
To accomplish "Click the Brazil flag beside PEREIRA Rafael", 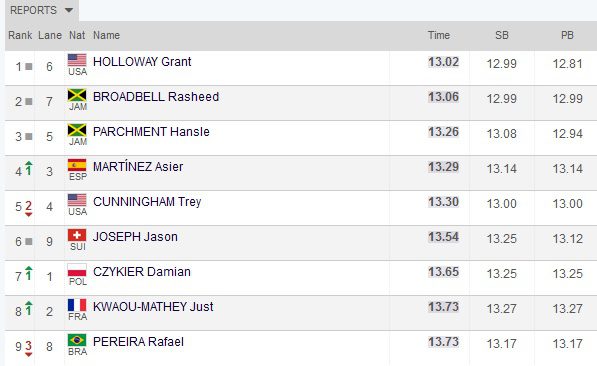I will (x=77, y=340).
